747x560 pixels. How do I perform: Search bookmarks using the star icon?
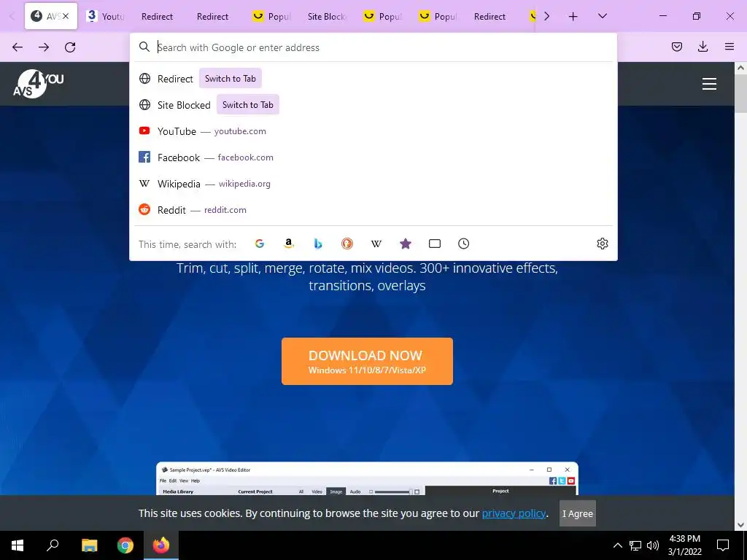point(406,244)
